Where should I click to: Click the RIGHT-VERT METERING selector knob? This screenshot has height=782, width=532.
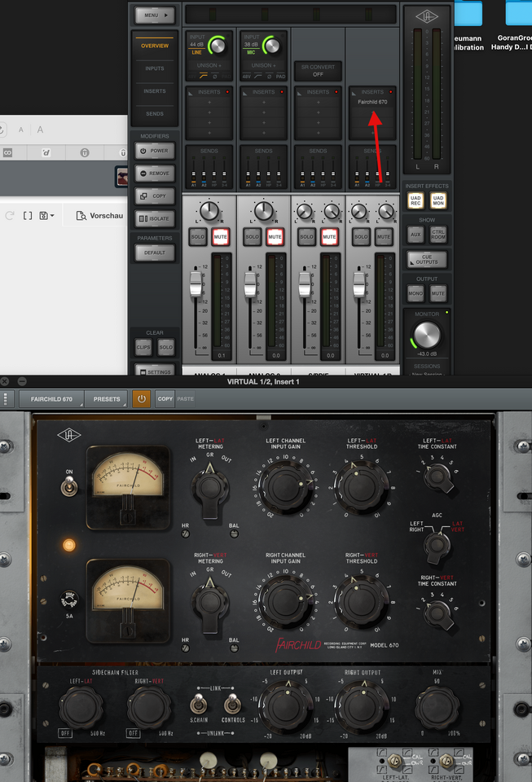[210, 604]
